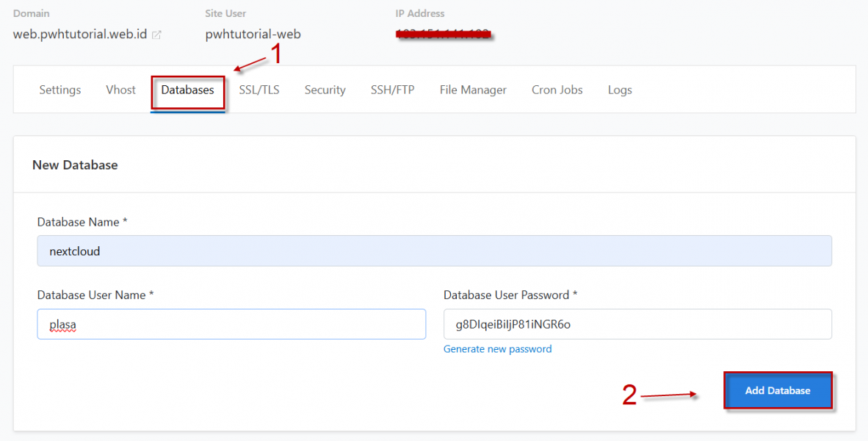Screen dimensions: 868x441
Task: Click the Site User label
Action: pos(225,13)
